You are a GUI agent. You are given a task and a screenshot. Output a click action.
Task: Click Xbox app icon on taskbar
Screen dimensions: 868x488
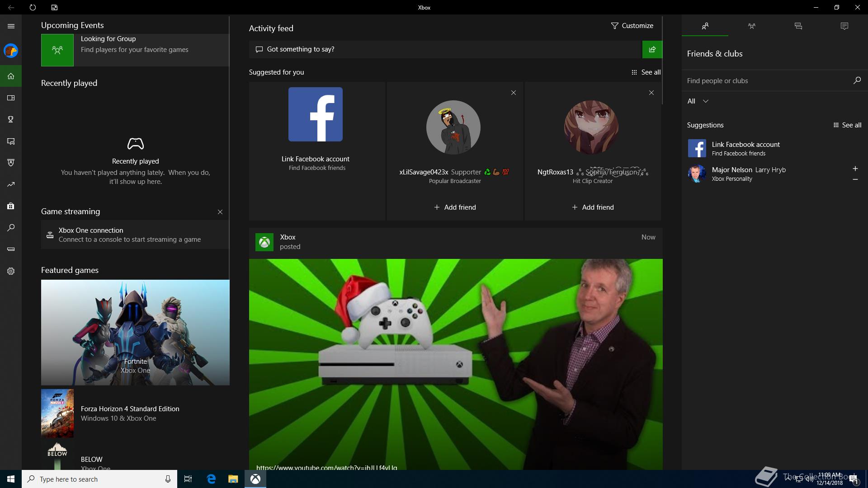(255, 479)
